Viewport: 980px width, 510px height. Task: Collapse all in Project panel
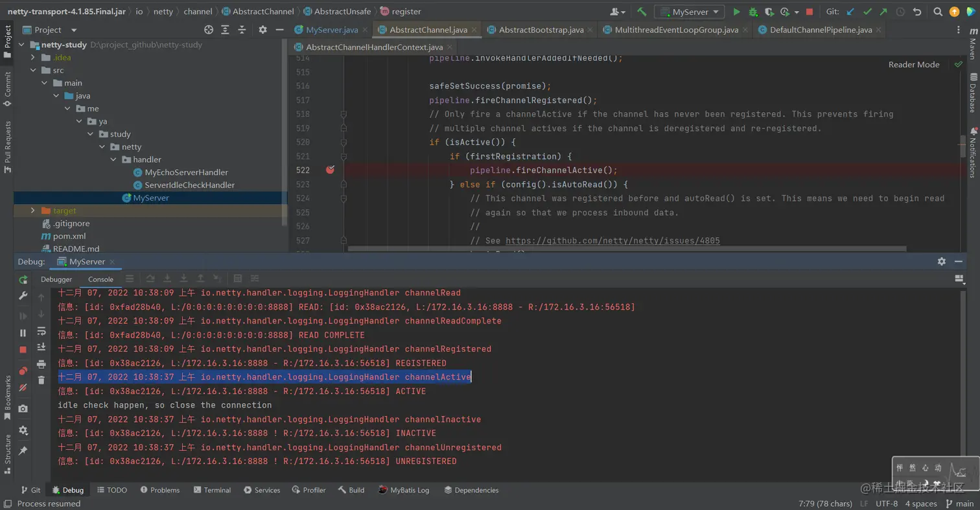(x=242, y=30)
